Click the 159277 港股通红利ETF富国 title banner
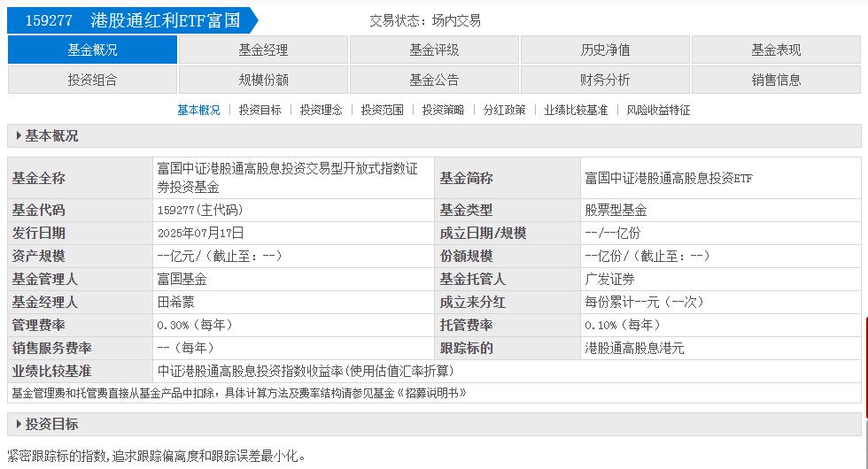The image size is (868, 469). (133, 20)
